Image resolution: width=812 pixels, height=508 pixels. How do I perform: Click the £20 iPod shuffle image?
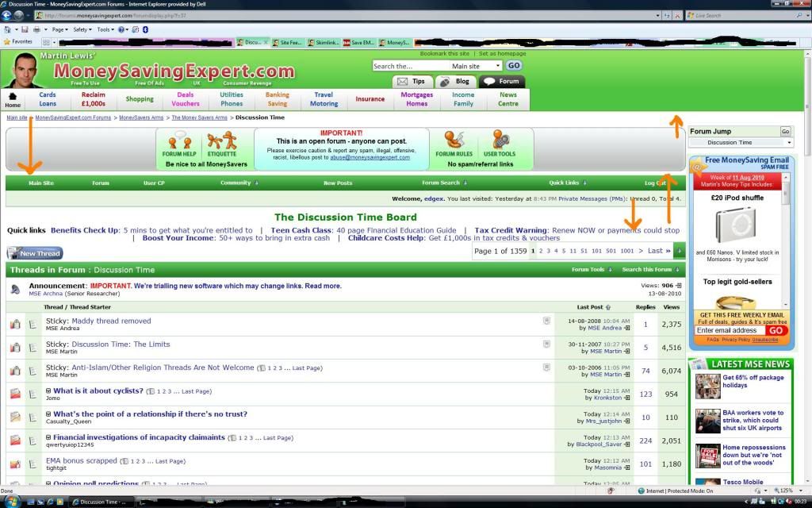(737, 225)
